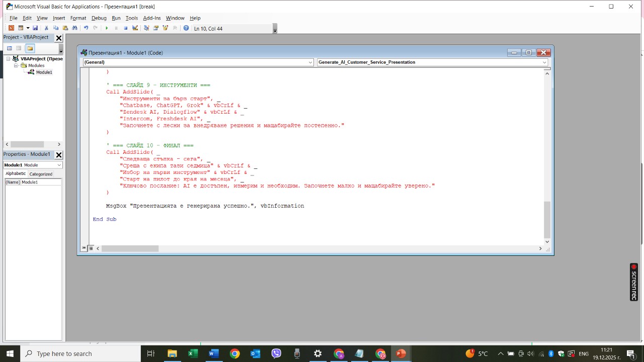Screen dimensions: 644x362
Task: Open the Object Browser icon
Action: pos(165,28)
